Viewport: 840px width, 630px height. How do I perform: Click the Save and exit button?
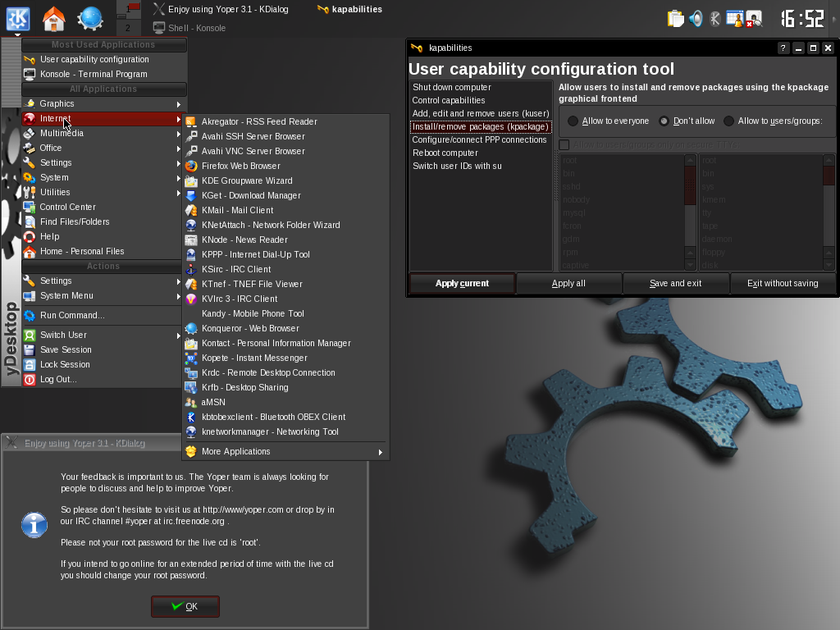676,283
